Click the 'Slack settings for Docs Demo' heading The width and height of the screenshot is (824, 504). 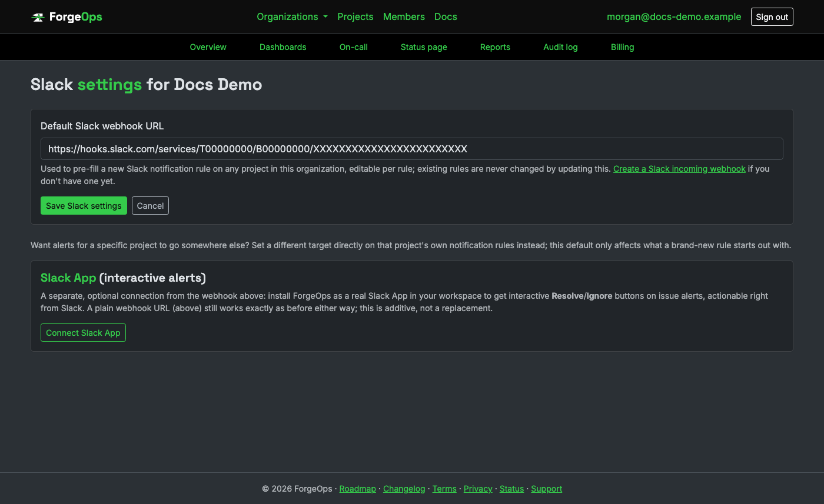146,85
